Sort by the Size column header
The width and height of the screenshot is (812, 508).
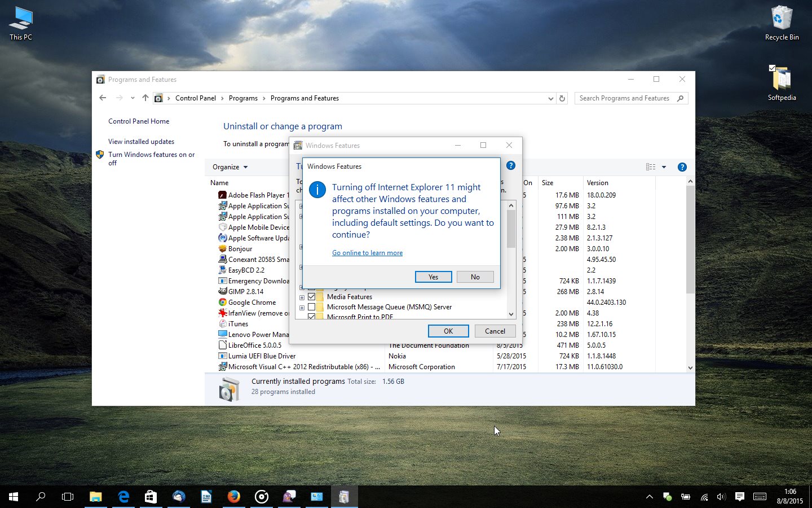click(548, 183)
